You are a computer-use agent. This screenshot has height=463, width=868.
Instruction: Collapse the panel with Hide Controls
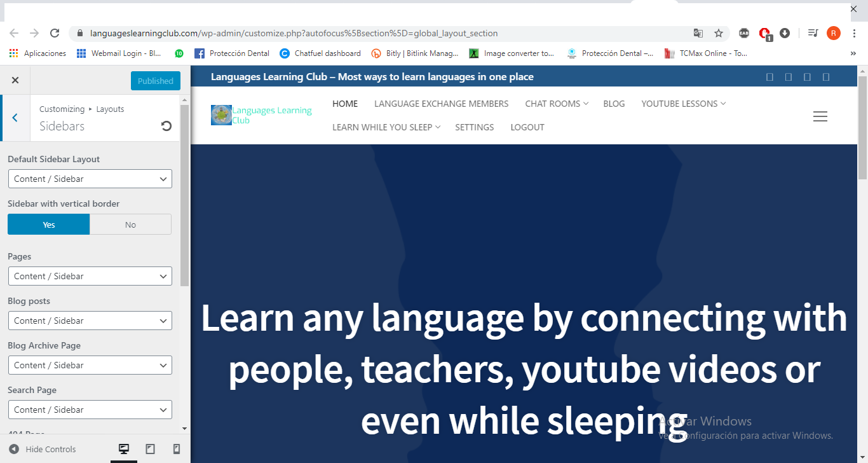[x=43, y=449]
